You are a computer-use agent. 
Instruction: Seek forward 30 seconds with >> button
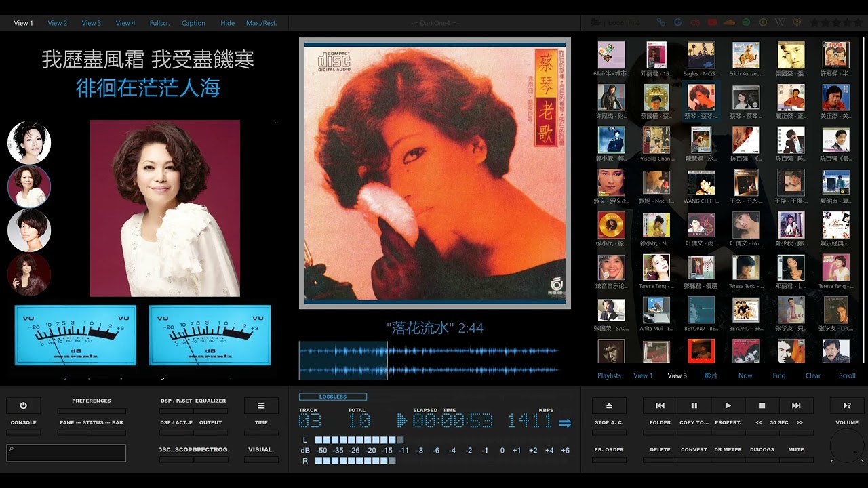(x=800, y=423)
